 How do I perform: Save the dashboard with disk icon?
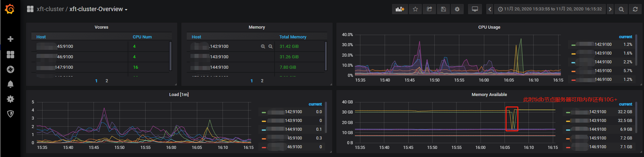click(443, 9)
